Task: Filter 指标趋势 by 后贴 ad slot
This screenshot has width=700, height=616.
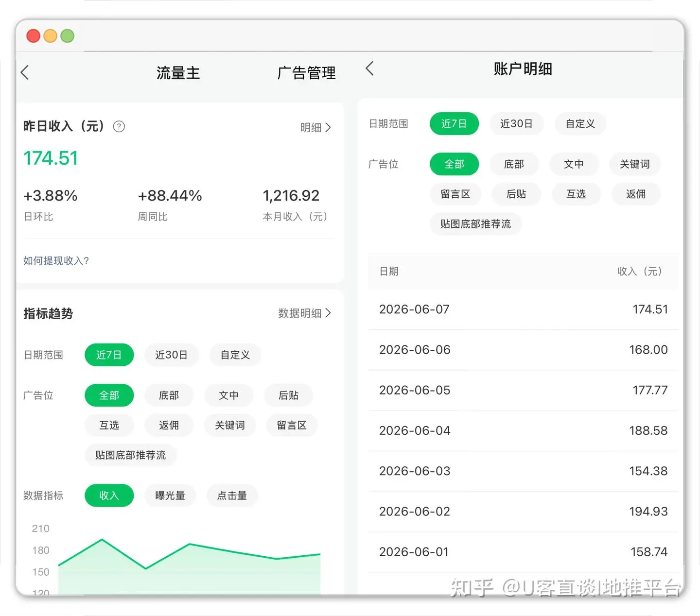Action: click(288, 395)
